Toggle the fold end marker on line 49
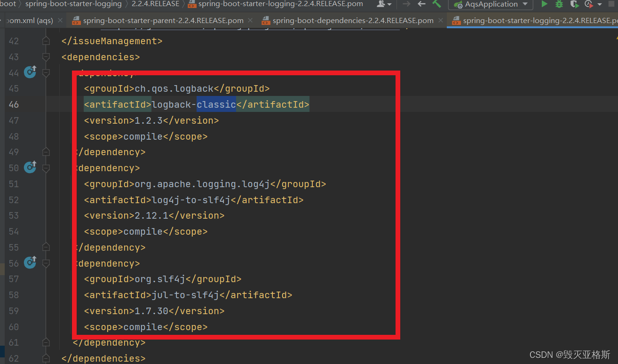Screen dimensions: 618x364 (x=46, y=152)
